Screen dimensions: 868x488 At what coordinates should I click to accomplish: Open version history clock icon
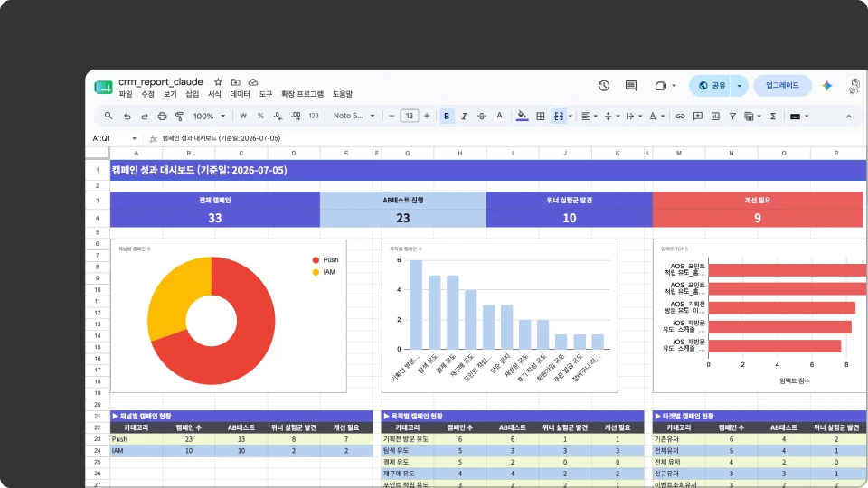pyautogui.click(x=604, y=85)
